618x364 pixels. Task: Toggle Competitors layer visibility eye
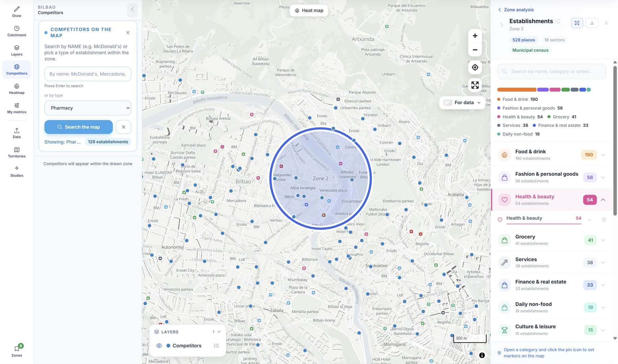159,345
